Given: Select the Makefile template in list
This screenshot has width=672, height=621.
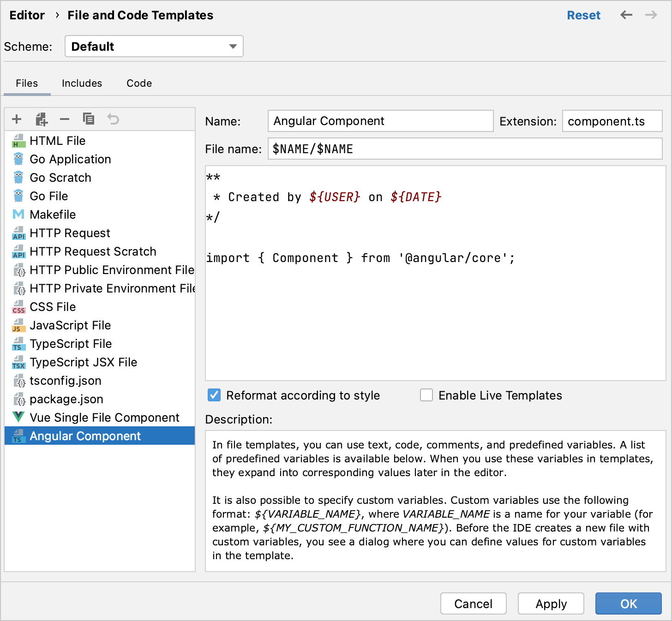Looking at the screenshot, I should [x=53, y=215].
